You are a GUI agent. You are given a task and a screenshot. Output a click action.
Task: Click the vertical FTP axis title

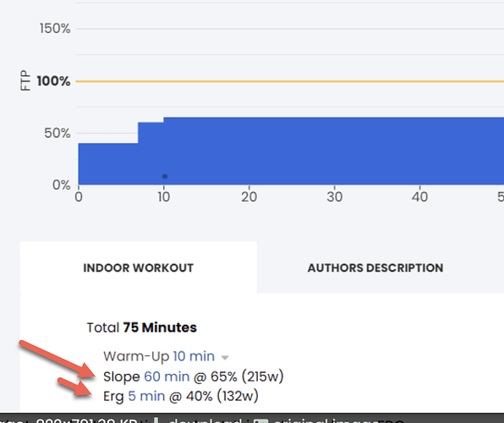[x=25, y=80]
